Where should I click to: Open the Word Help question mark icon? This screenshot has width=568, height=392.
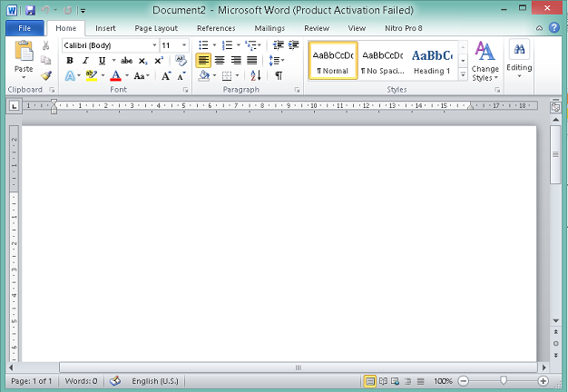click(x=553, y=28)
